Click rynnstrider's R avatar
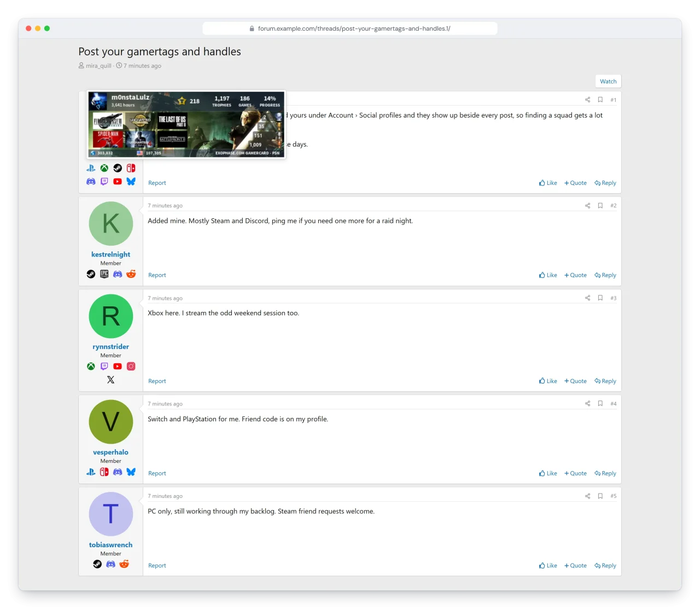The image size is (700, 609). pyautogui.click(x=111, y=316)
